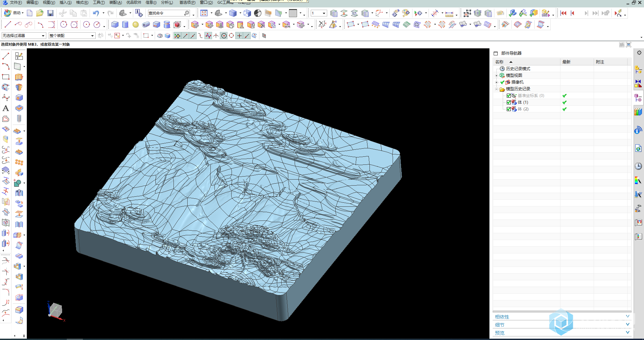
Task: Click the Edit object display palette icon
Action: point(406,13)
